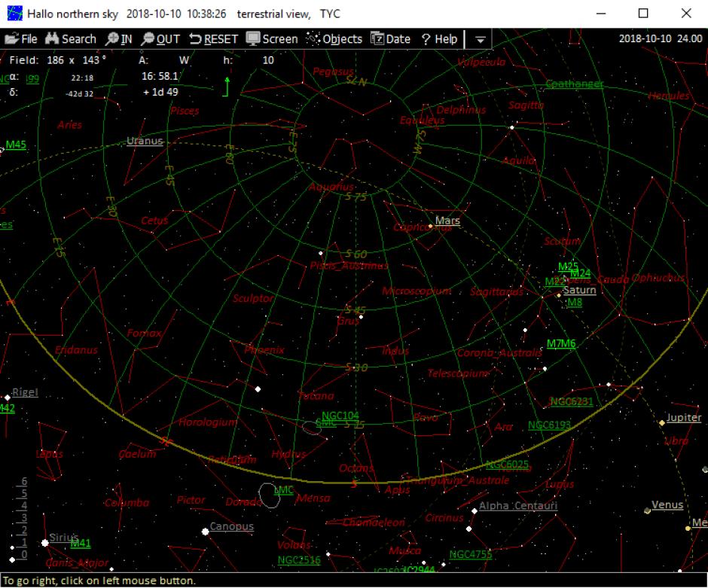Image resolution: width=708 pixels, height=588 pixels.
Task: Select the M24 object label
Action: pyautogui.click(x=581, y=273)
